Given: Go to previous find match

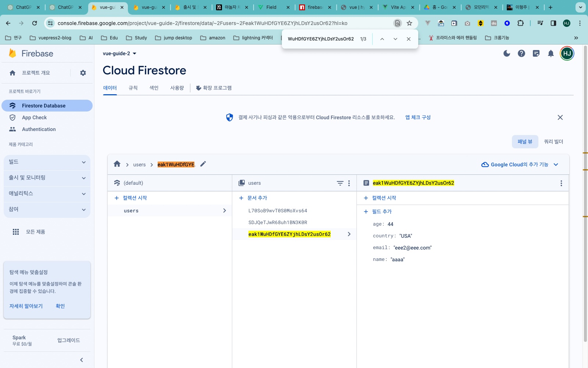Looking at the screenshot, I should (x=382, y=39).
